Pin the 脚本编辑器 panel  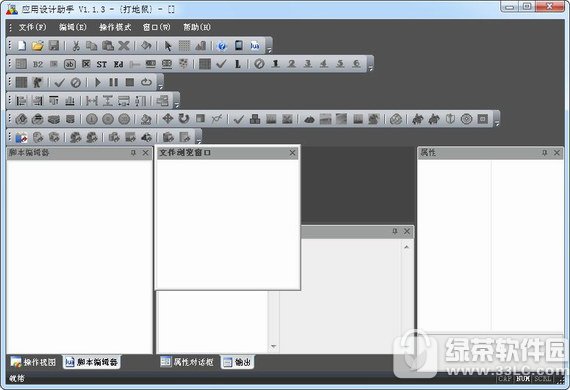coord(133,153)
